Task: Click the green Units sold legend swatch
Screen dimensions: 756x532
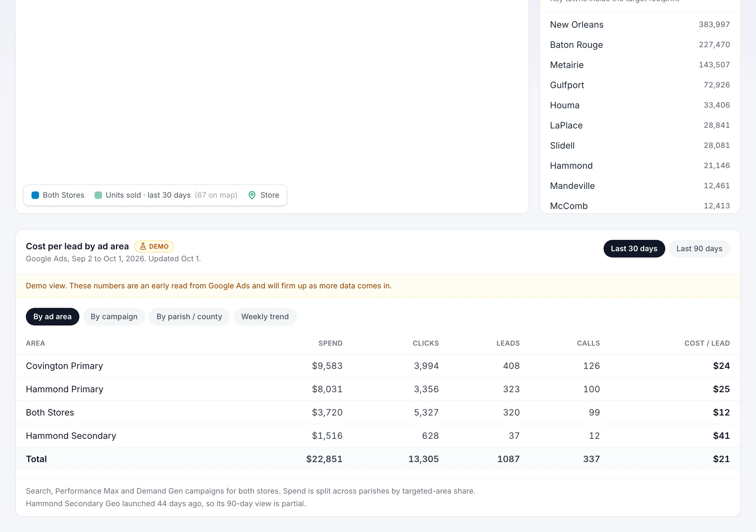Action: (98, 195)
